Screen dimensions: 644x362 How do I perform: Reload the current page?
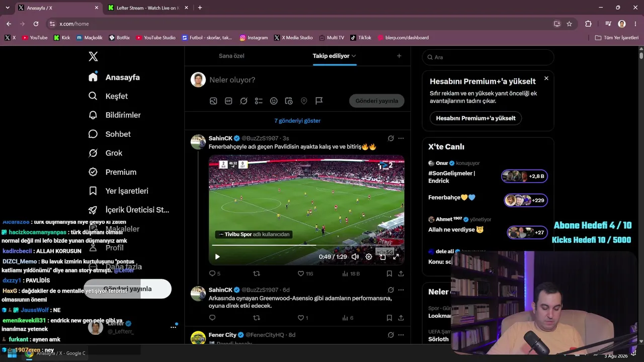pos(36,24)
